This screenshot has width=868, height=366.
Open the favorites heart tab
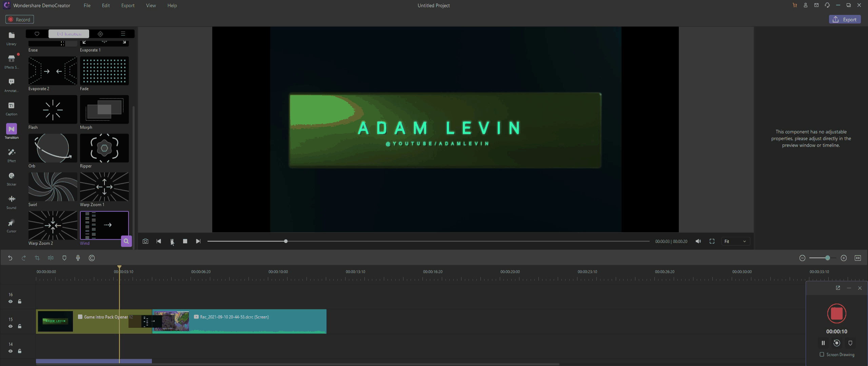pos(37,34)
